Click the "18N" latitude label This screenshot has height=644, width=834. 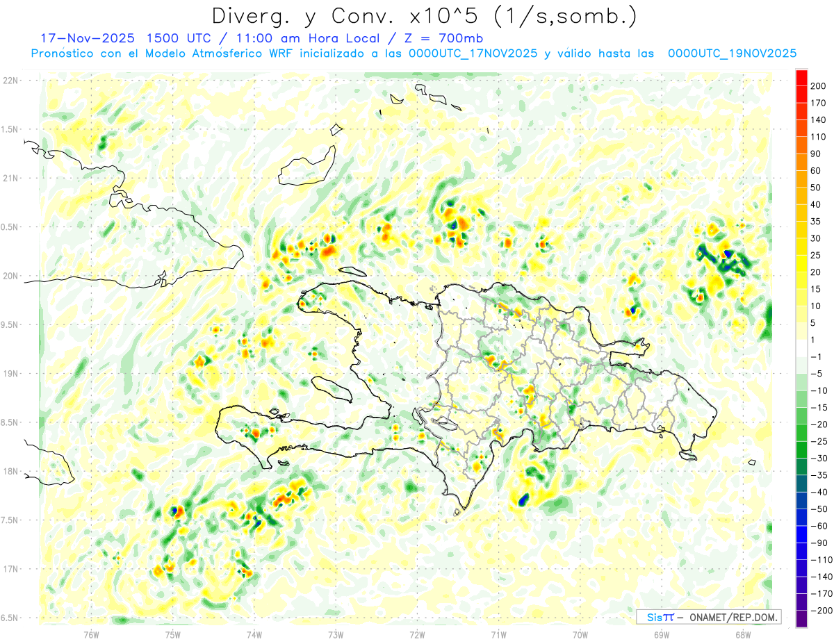click(x=10, y=472)
